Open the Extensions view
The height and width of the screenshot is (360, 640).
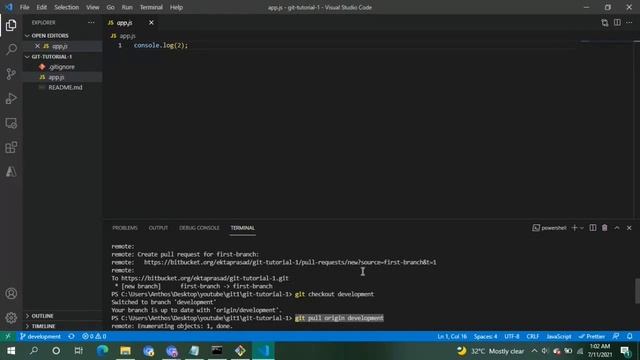click(11, 147)
